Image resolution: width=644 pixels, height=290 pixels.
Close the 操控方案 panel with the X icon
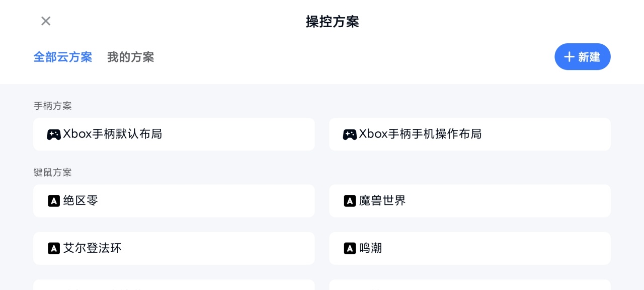point(46,21)
